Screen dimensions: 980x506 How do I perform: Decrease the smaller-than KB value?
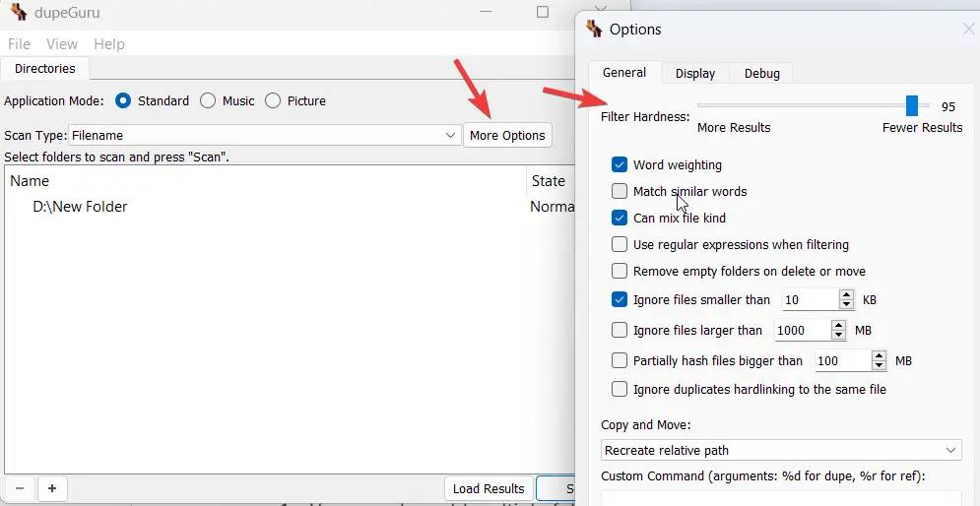pyautogui.click(x=846, y=305)
